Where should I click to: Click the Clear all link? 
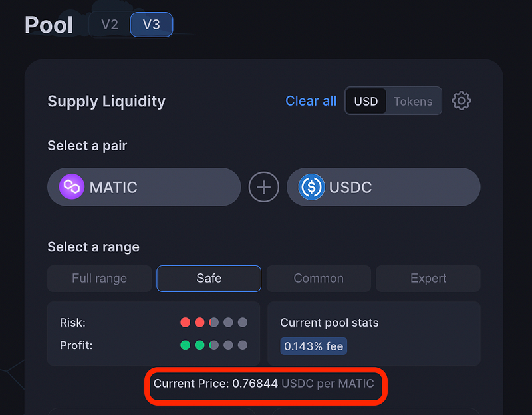click(311, 101)
